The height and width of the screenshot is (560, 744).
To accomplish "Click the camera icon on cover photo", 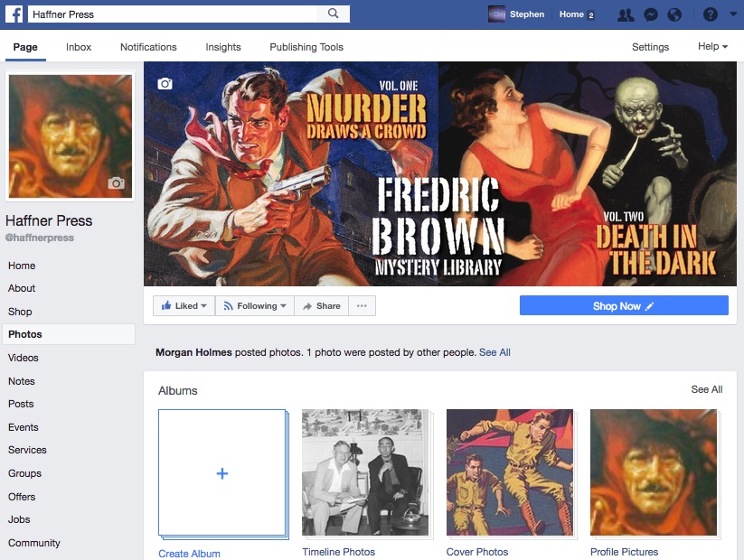I will [165, 84].
